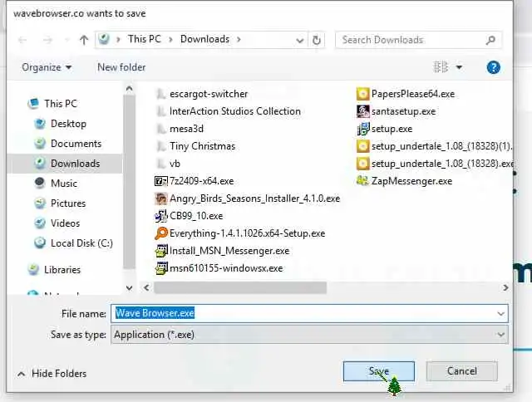Screen dimensions: 532x402
Task: Open the Help question mark icon
Action: tap(493, 67)
